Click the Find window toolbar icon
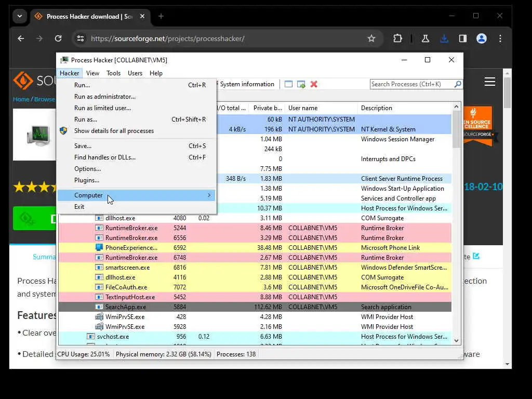This screenshot has width=532, height=399. 288,84
